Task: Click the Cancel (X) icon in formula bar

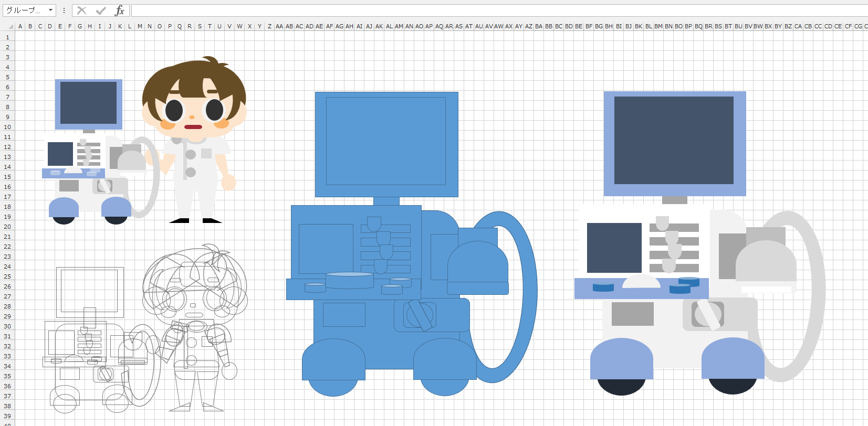Action: tap(81, 10)
